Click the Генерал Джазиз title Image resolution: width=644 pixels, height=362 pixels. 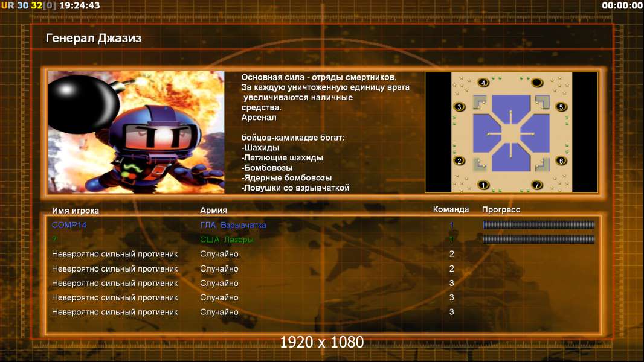94,38
